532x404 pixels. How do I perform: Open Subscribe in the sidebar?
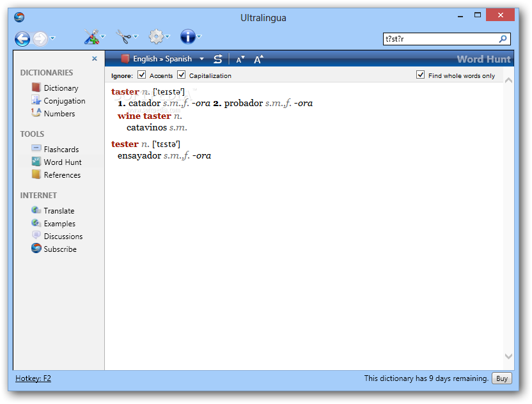coord(60,249)
